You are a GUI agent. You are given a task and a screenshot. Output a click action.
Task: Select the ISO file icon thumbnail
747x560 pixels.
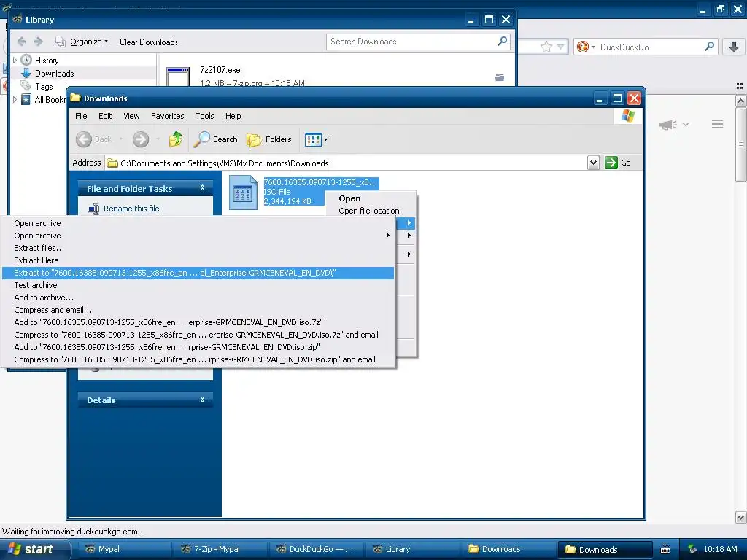[x=243, y=192]
